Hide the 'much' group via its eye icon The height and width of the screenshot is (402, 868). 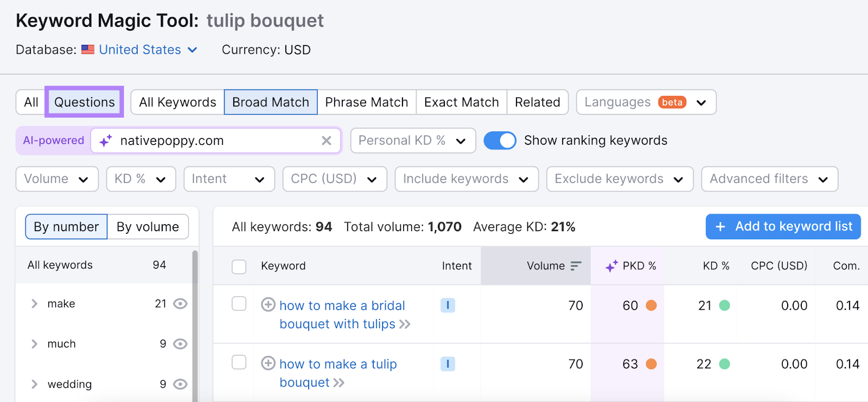click(180, 343)
